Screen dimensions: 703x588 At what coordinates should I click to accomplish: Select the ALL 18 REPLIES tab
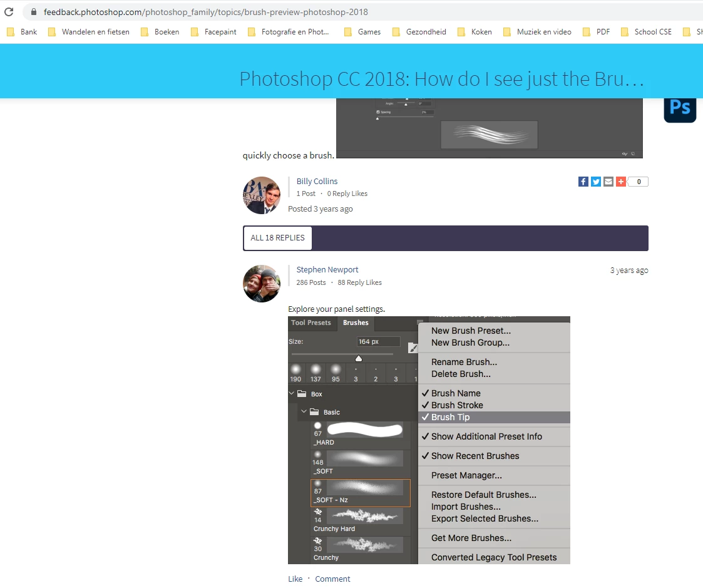(277, 238)
